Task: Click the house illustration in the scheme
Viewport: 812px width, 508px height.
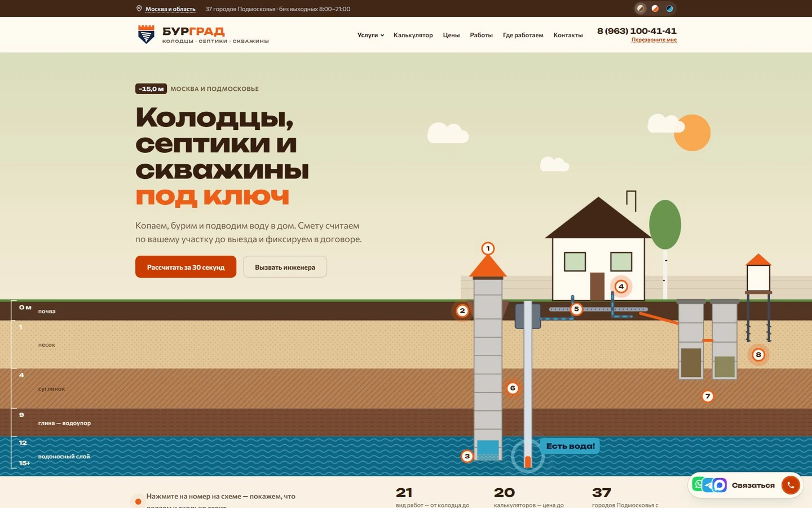Action: coord(598,249)
